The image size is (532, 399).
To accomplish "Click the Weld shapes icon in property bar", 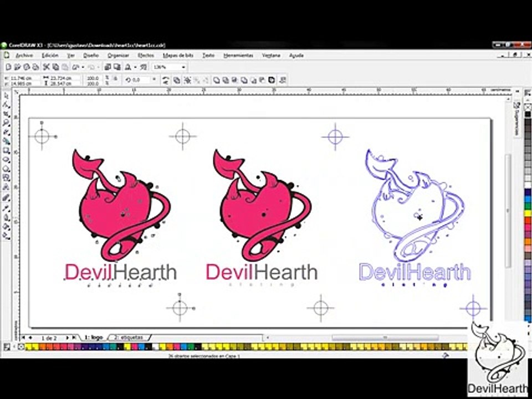I will [217, 80].
